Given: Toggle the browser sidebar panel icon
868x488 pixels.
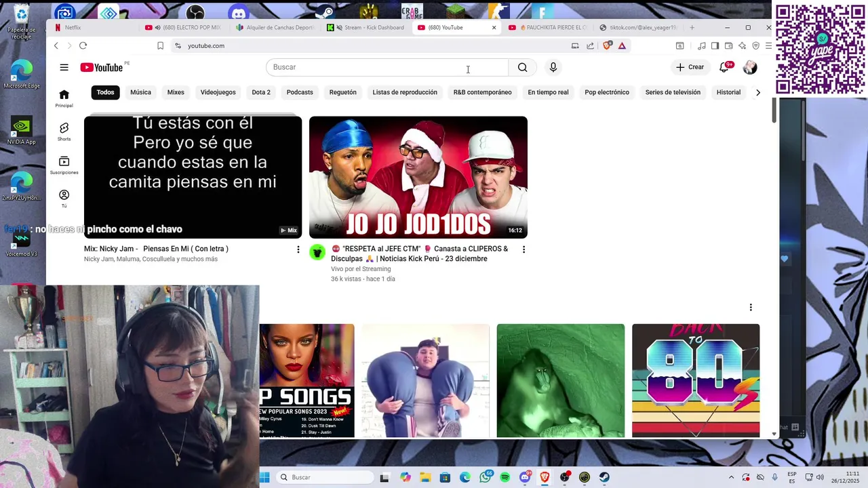Looking at the screenshot, I should tap(715, 45).
